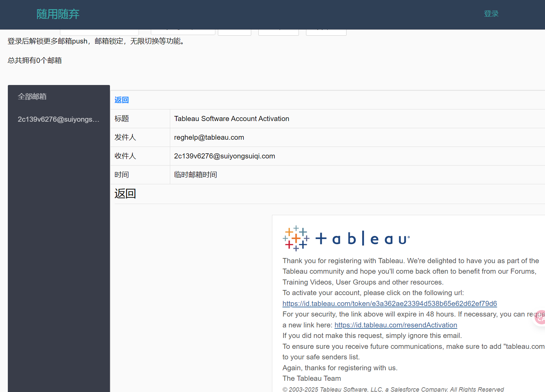Select the subject Tableau Software Account Activation

click(232, 119)
